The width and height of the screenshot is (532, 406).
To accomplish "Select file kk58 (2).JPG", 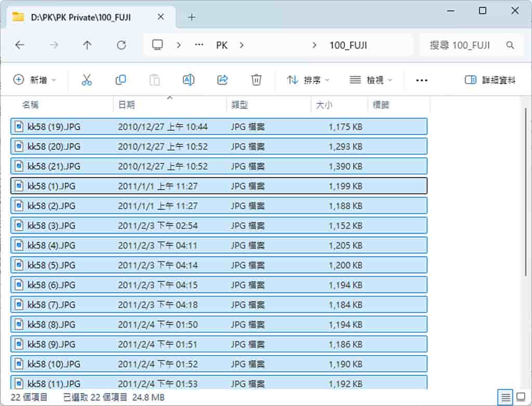I will click(219, 206).
